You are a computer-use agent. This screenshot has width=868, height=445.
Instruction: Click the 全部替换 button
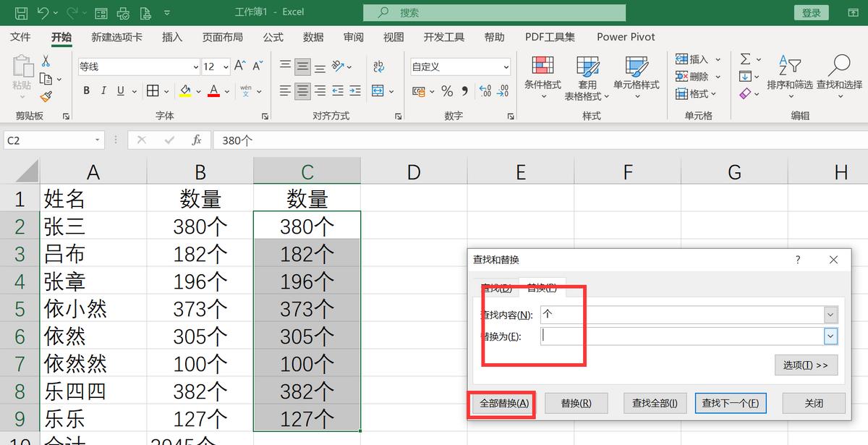coord(502,403)
